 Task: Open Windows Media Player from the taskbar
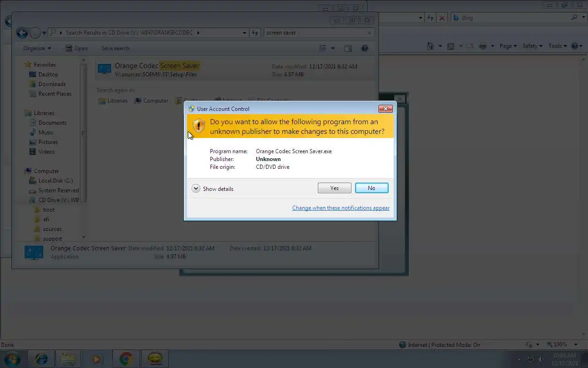pos(96,359)
